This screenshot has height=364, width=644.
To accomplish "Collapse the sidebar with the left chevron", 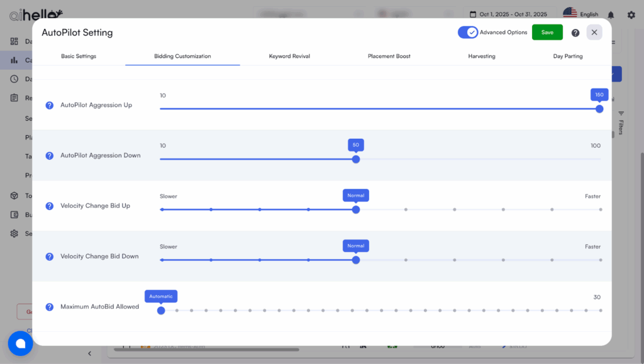I will (x=89, y=353).
